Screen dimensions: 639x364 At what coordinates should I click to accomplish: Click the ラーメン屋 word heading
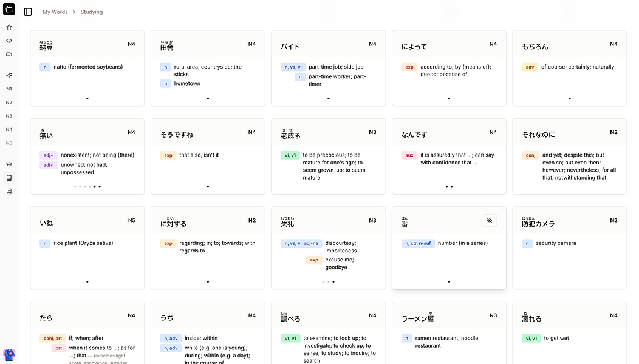(418, 317)
